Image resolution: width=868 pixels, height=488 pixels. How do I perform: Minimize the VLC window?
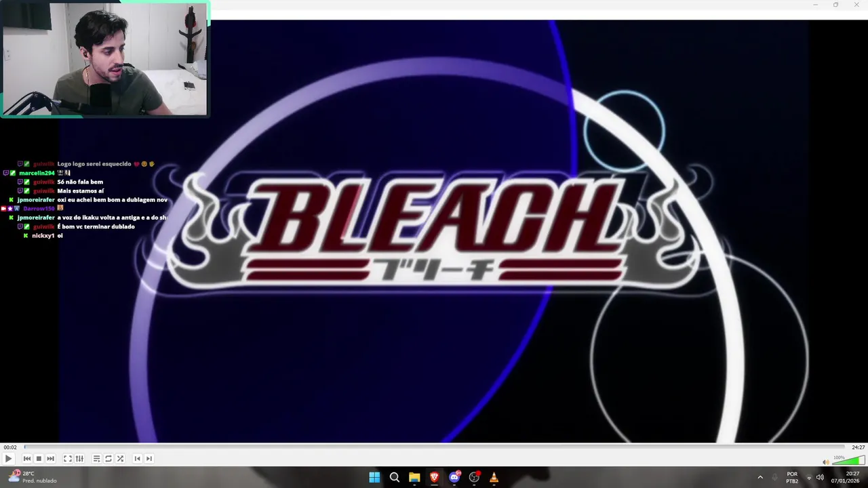click(815, 5)
